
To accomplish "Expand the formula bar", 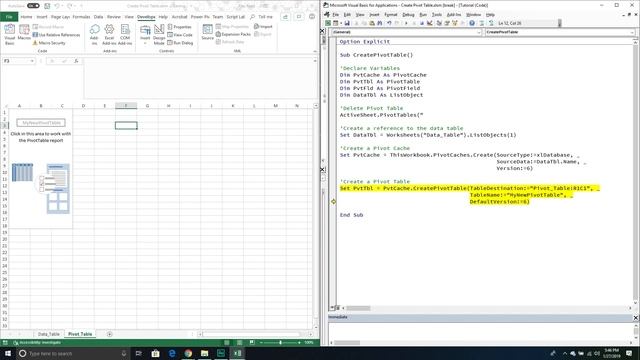I will click(x=315, y=61).
